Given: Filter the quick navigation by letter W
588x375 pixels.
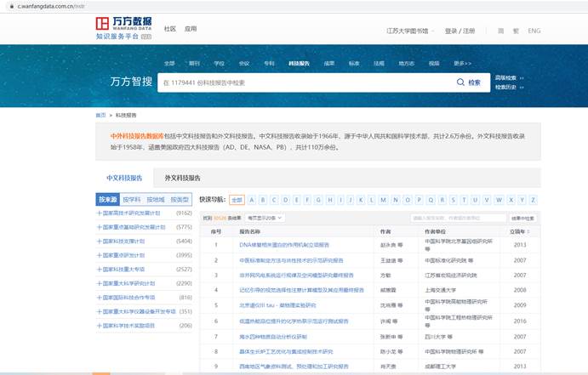Looking at the screenshot, I should [x=499, y=200].
